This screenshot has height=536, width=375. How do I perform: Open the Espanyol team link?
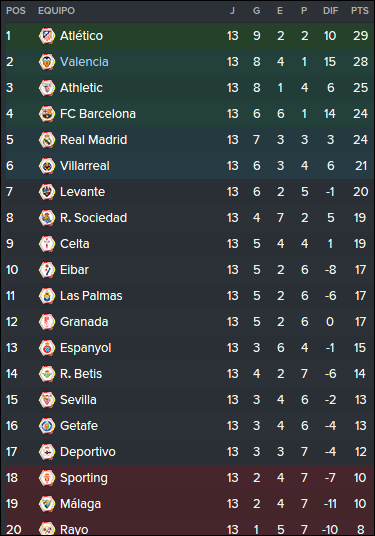tap(86, 348)
